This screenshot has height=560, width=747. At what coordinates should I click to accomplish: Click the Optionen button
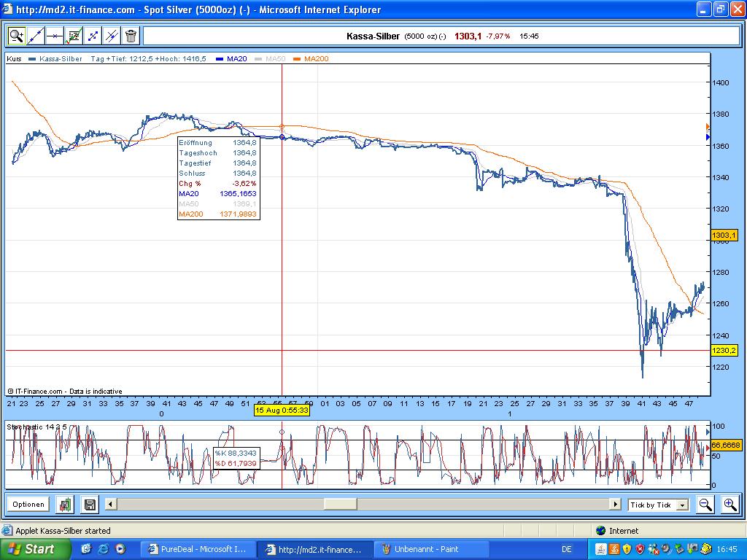tap(28, 504)
